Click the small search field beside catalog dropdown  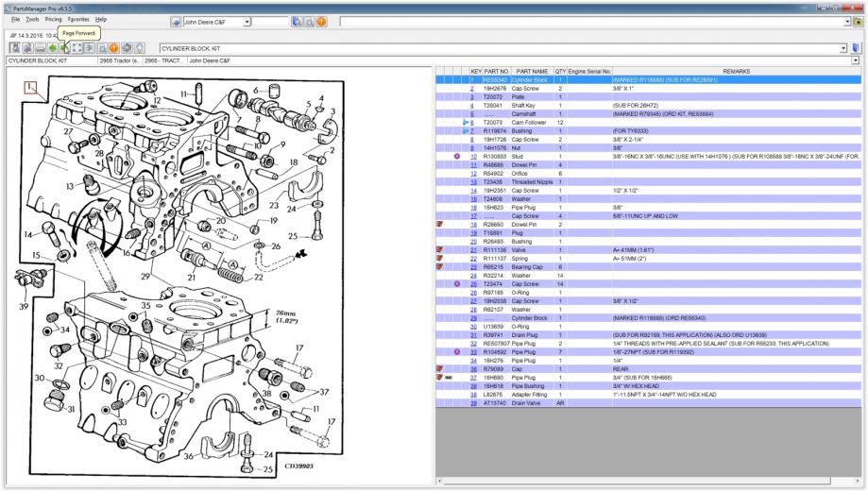pyautogui.click(x=271, y=22)
